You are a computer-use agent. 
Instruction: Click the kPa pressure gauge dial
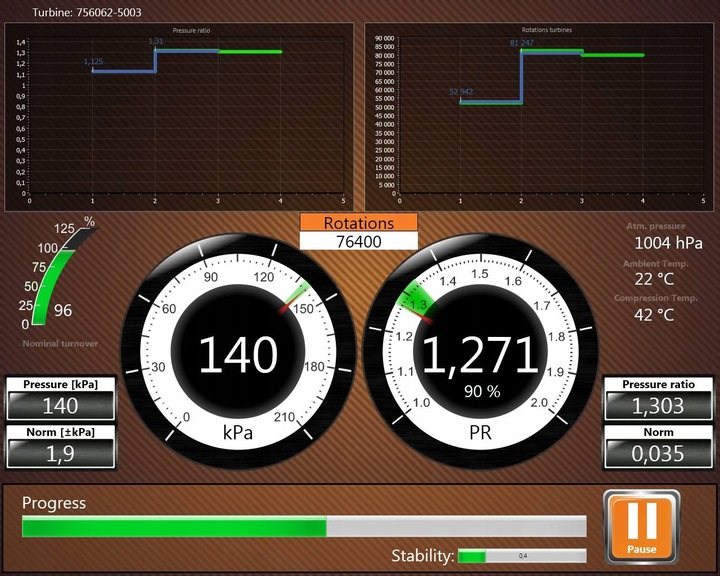pos(238,351)
